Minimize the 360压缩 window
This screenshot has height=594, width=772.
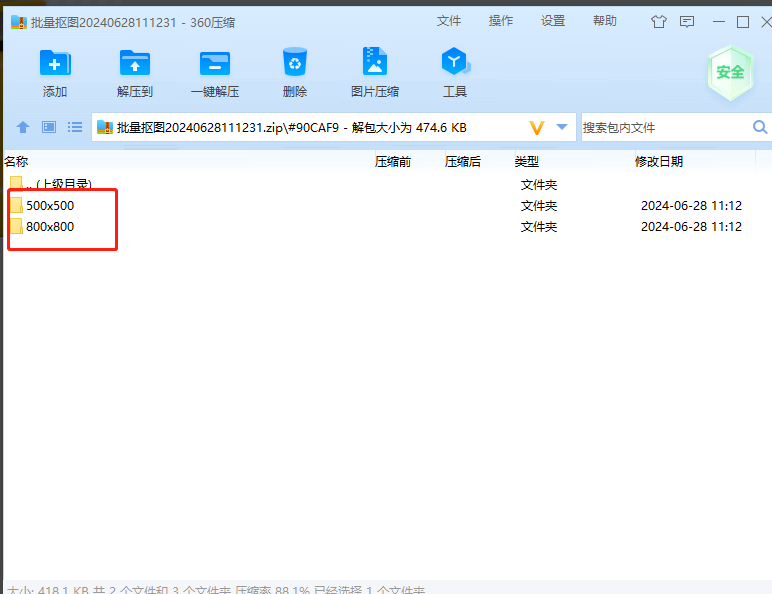click(719, 22)
